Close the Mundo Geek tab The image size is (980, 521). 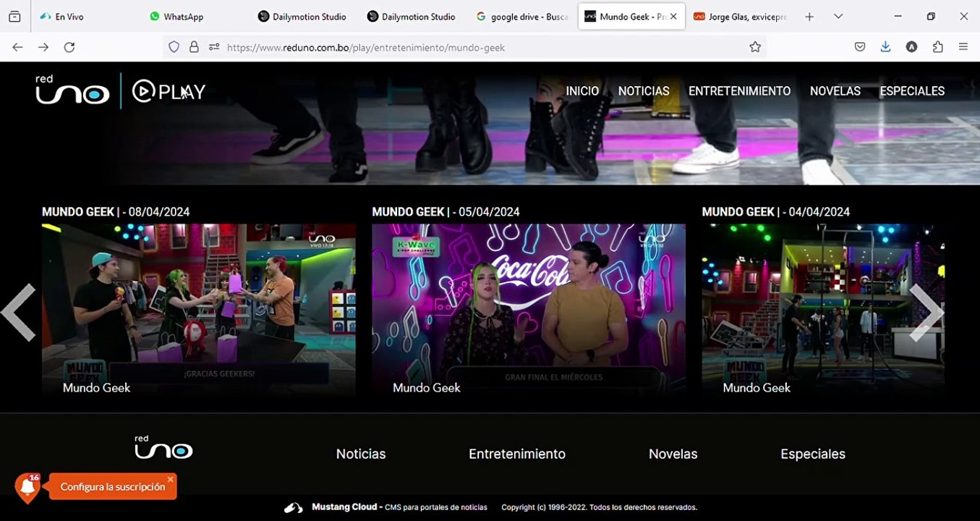pyautogui.click(x=673, y=17)
